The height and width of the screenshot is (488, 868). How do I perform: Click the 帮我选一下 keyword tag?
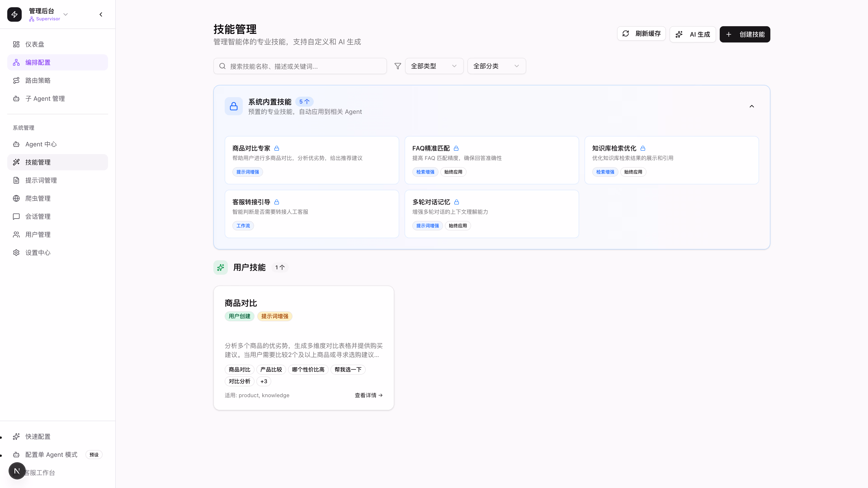pos(348,369)
